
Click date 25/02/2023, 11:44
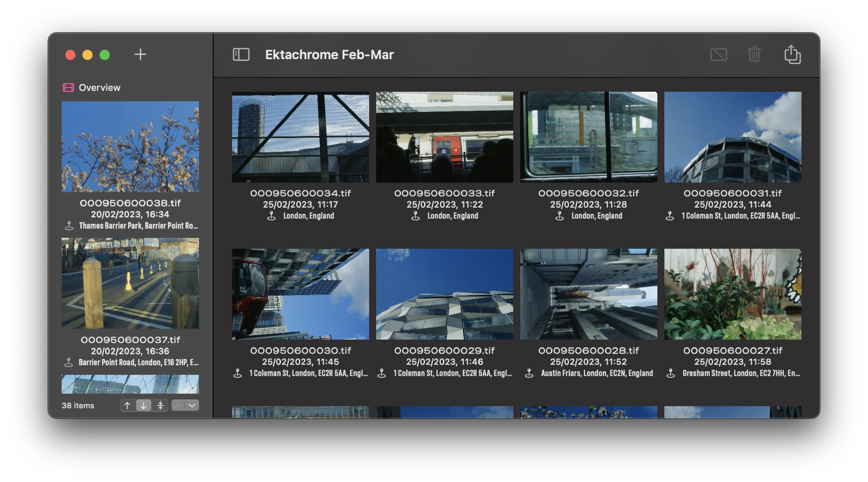[733, 205]
